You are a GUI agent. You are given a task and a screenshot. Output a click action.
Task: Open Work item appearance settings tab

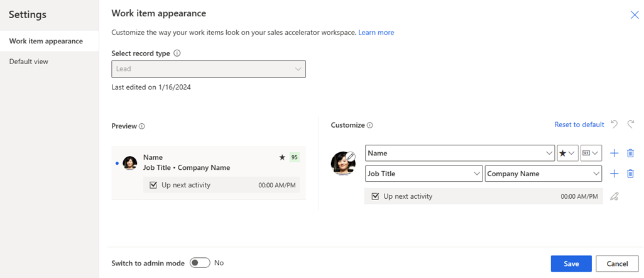46,41
